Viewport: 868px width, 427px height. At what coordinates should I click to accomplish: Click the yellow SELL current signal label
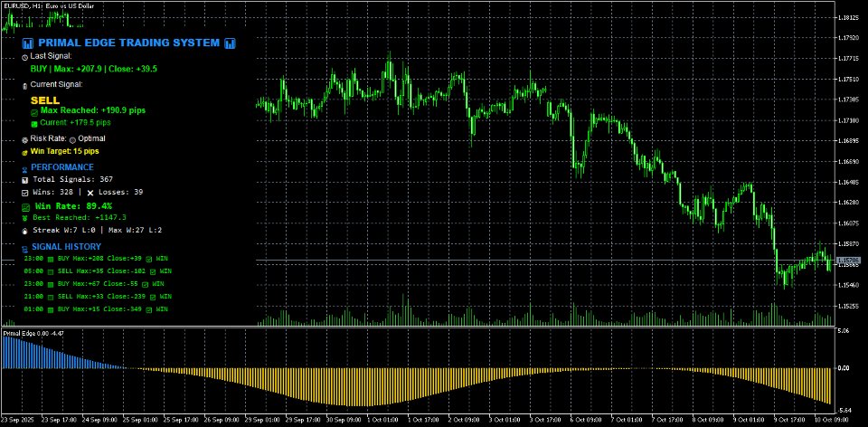[45, 100]
